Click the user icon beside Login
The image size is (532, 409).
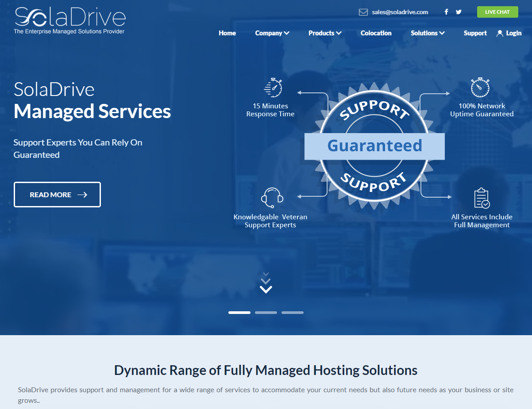[x=500, y=33]
